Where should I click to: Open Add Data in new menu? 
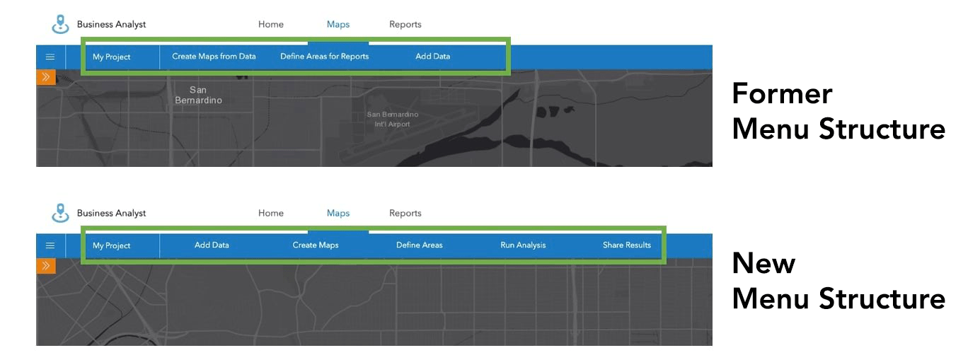[212, 245]
